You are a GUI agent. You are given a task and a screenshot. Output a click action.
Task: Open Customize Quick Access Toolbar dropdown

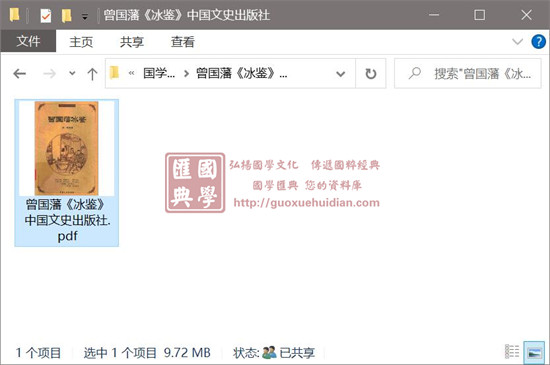pos(85,16)
